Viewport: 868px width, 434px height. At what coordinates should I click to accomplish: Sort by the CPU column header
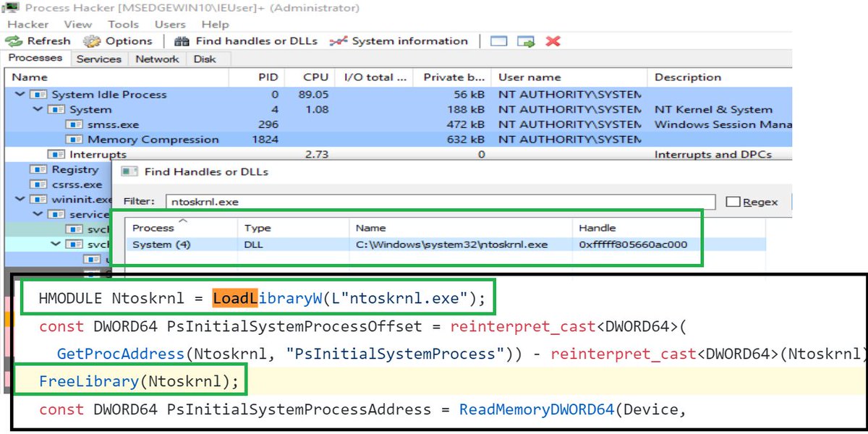(310, 77)
